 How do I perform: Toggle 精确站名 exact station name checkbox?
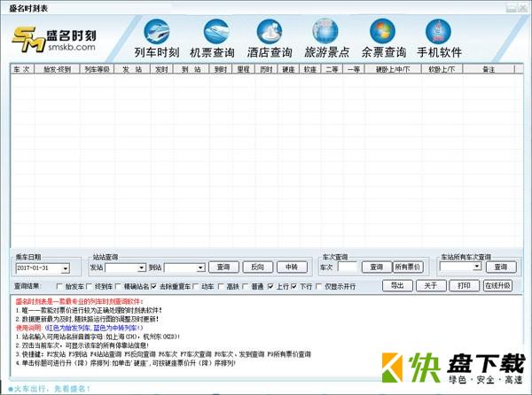(118, 287)
